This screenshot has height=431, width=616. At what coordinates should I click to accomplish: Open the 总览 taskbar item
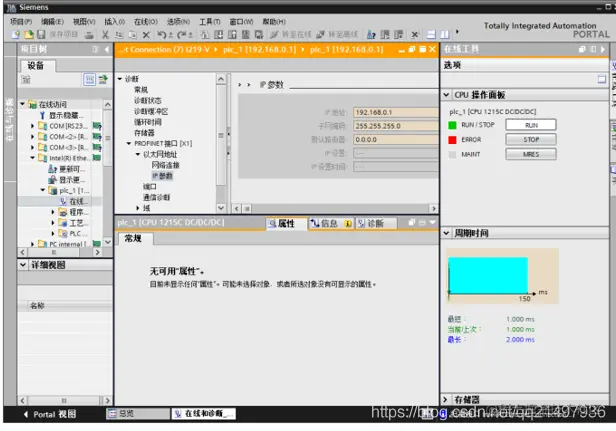click(x=138, y=414)
